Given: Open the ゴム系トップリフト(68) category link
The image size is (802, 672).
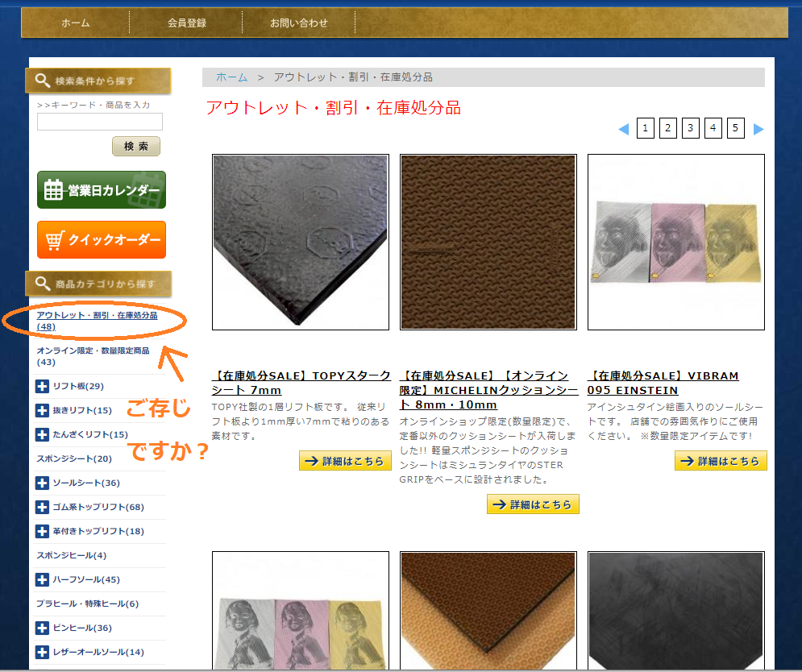Looking at the screenshot, I should tap(98, 507).
